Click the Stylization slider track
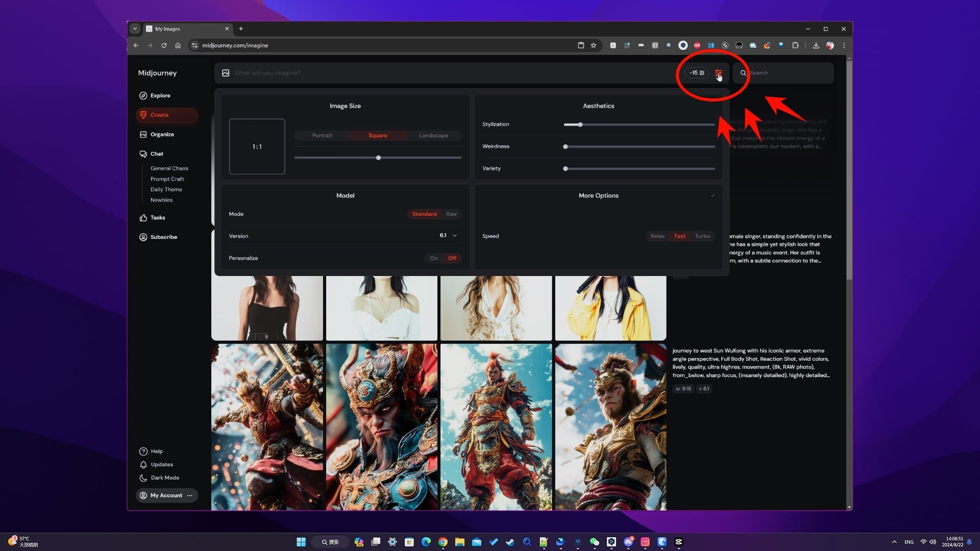The width and height of the screenshot is (980, 551). pos(639,124)
